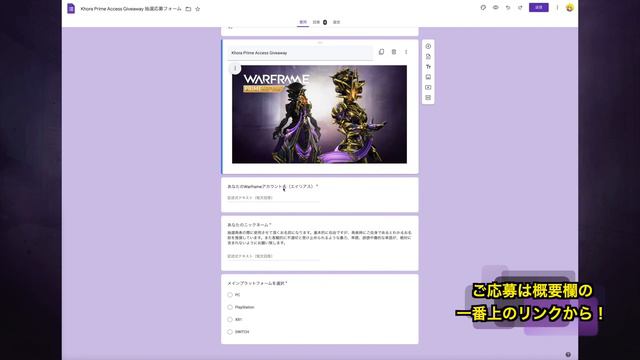Duplicate the image item with the copy icon
The image size is (640, 360).
381,52
